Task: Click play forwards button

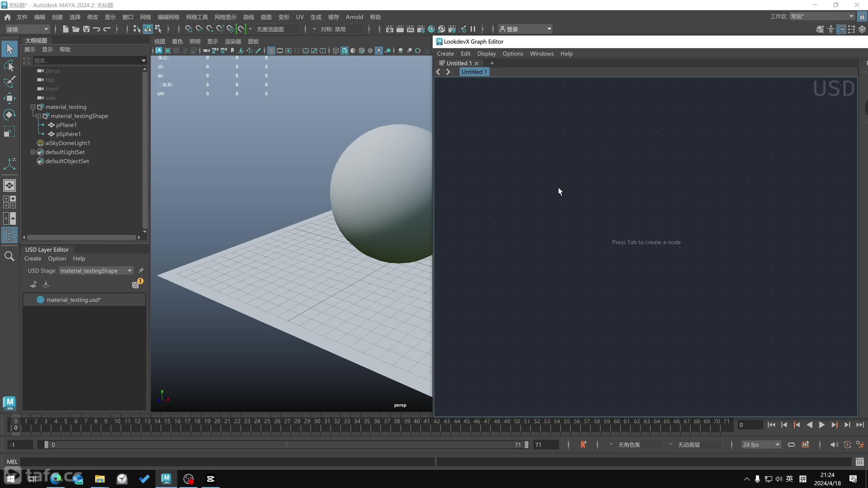Action: point(822,425)
